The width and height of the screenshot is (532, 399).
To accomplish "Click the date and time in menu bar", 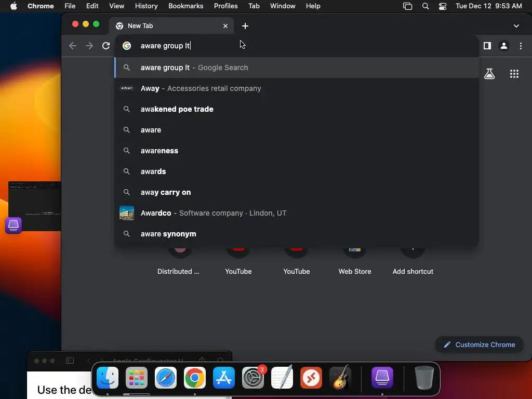I will [x=488, y=6].
